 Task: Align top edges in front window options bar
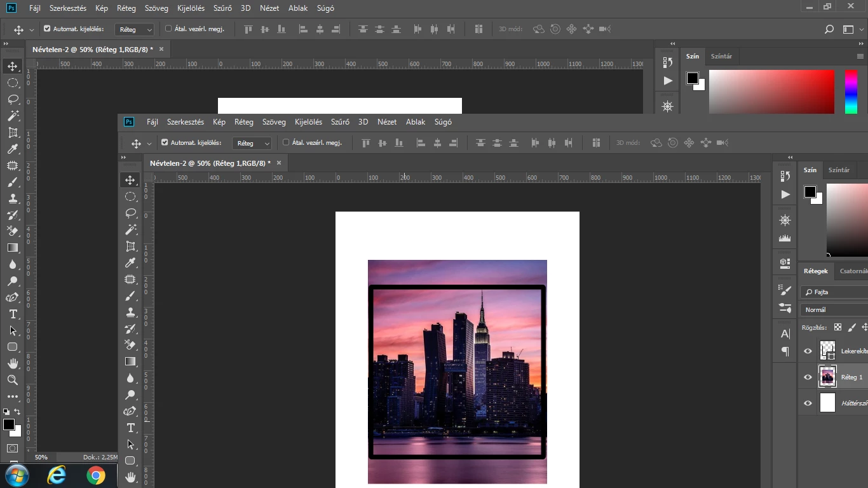click(x=365, y=143)
